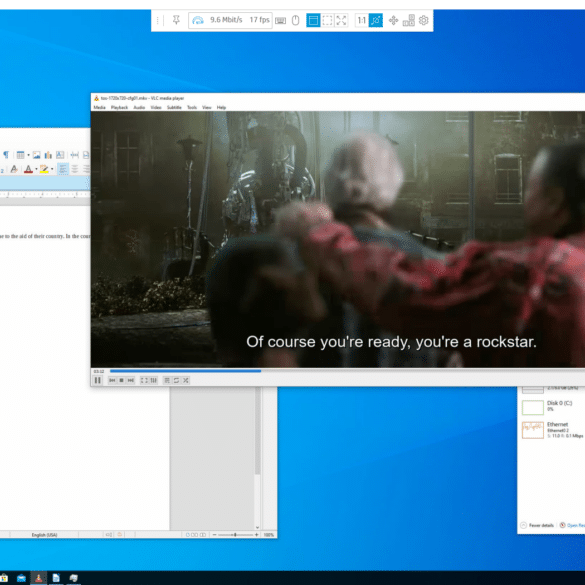
Task: Toggle VLC fullscreen video button
Action: [x=144, y=380]
